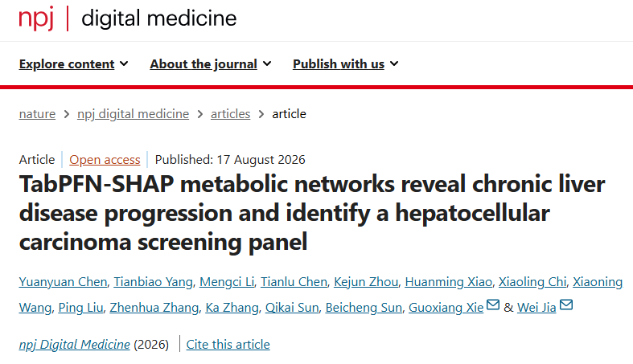
Task: View author Yuanyuan Chen's details
Action: click(x=63, y=282)
